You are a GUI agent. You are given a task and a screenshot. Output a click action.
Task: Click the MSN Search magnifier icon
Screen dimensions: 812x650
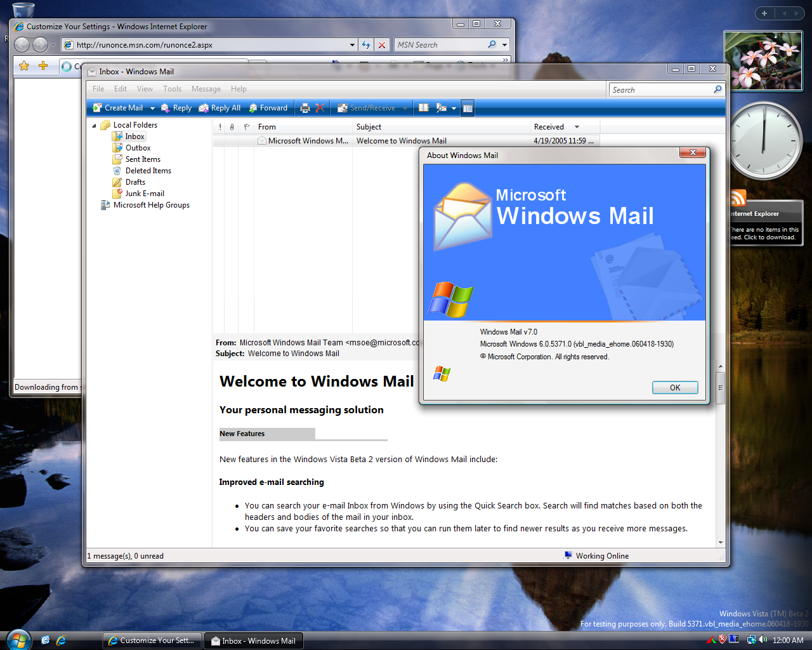(x=492, y=44)
